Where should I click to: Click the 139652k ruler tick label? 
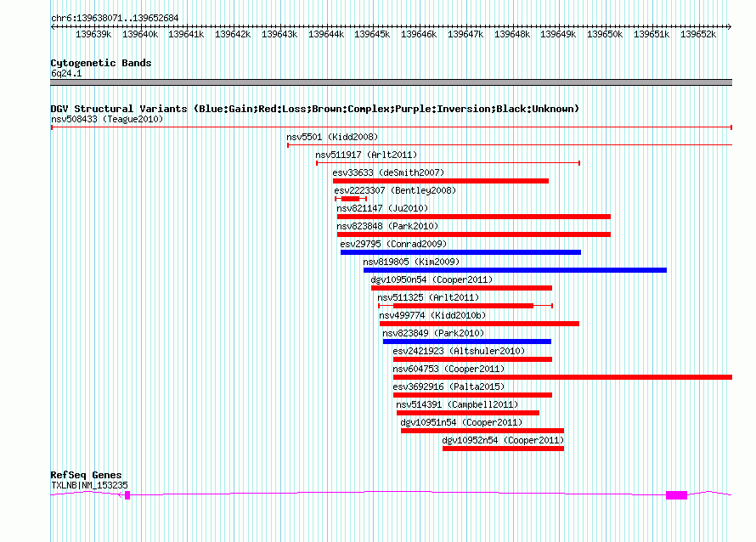click(x=698, y=35)
